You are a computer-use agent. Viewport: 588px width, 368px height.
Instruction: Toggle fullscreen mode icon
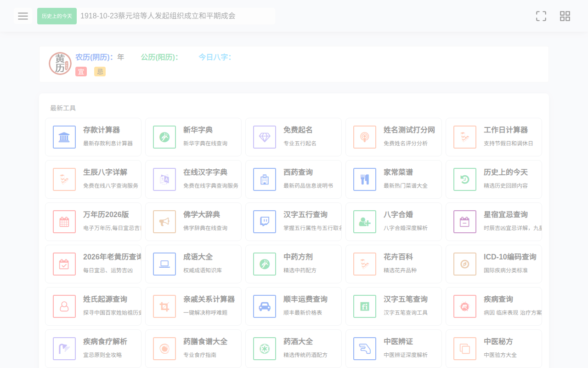coord(541,16)
